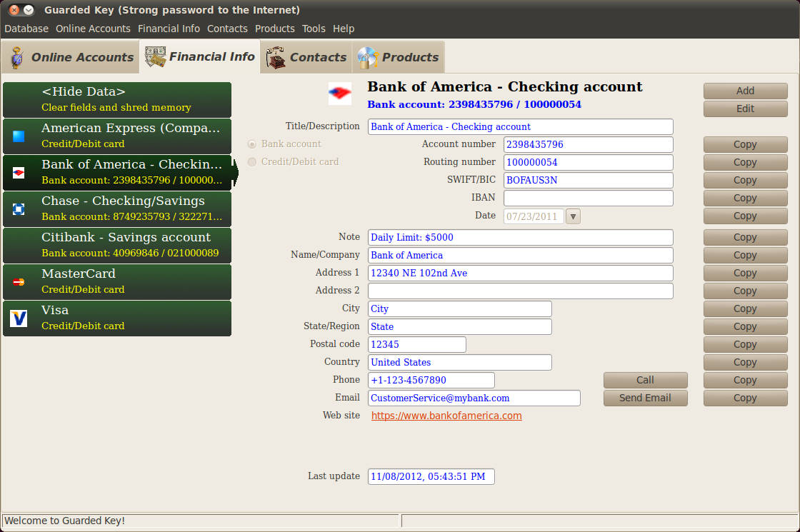The width and height of the screenshot is (800, 532).
Task: Switch to the Contacts tab
Action: pos(306,57)
